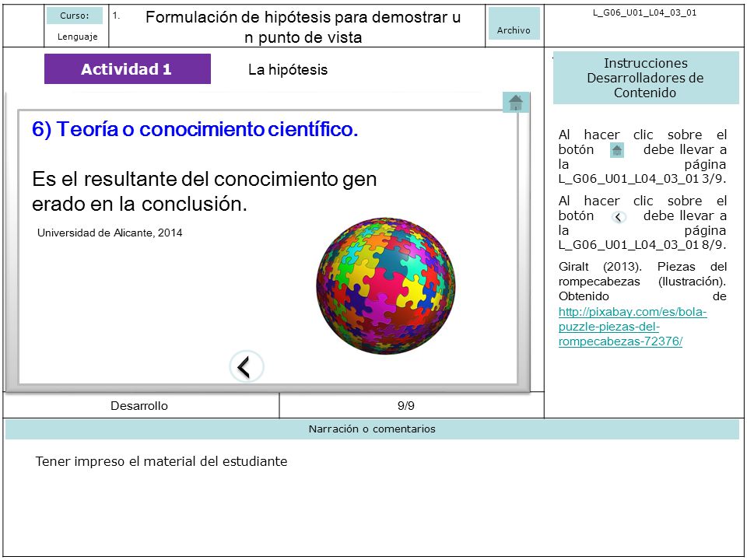Click the page counter 9/9
Viewport: 747px width, 560px height.
(x=406, y=406)
